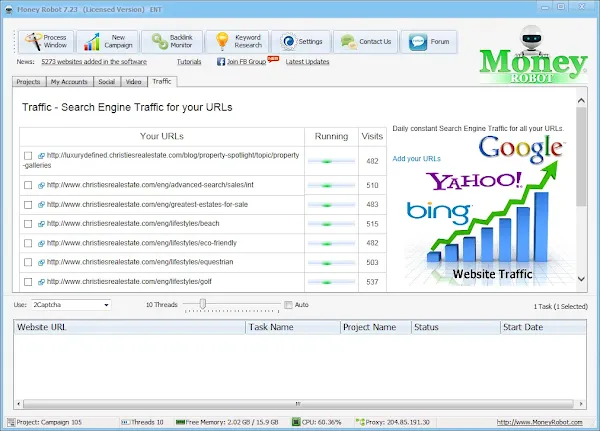Screen dimensions: 600x431
Task: Click the traffic panel scroll down arrow
Action: point(581,279)
